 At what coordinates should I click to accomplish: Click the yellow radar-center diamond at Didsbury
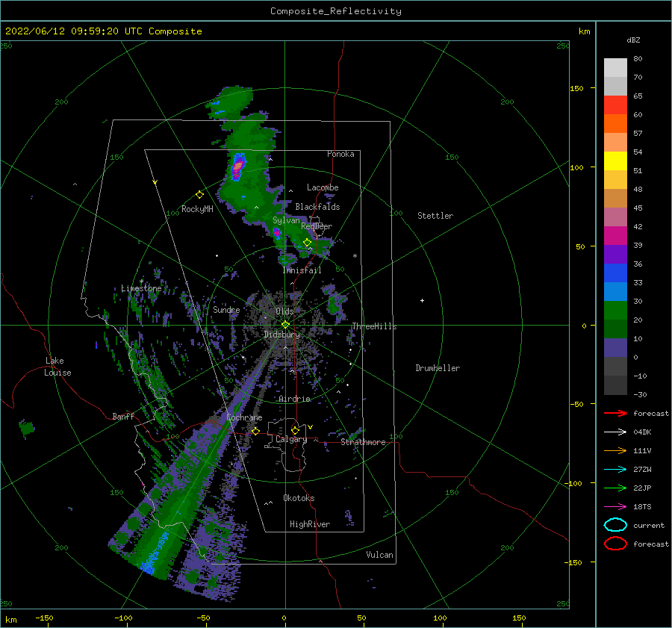click(x=285, y=325)
